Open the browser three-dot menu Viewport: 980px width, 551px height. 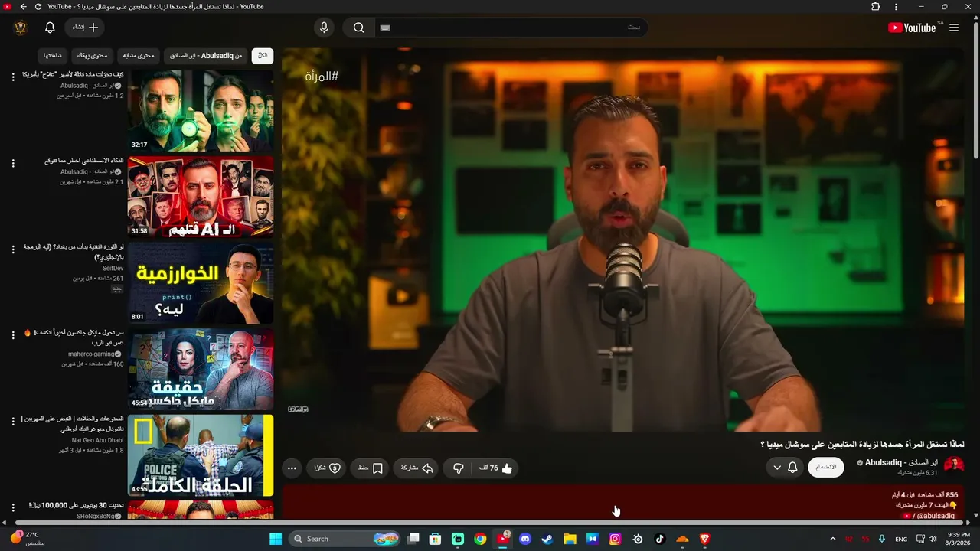point(896,6)
